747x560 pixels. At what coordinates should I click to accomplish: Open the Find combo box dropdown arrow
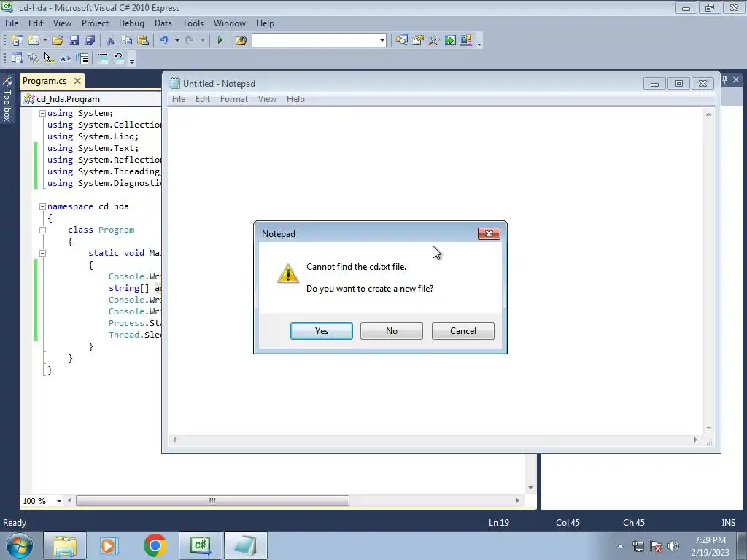pos(382,41)
